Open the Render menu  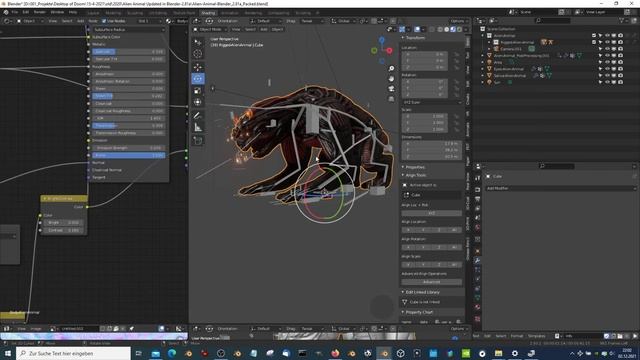pos(40,12)
